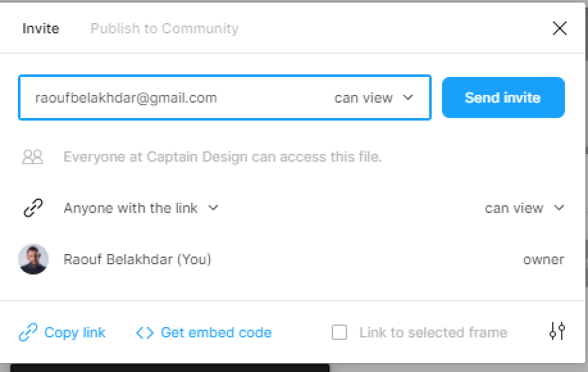Open link sharing settings sliders icon
The width and height of the screenshot is (588, 372).
click(557, 331)
